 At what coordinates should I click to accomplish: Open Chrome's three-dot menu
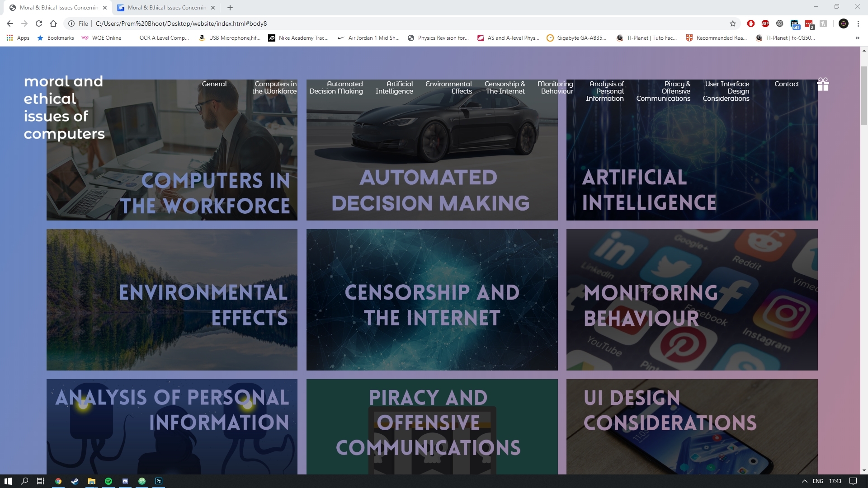[858, 23]
